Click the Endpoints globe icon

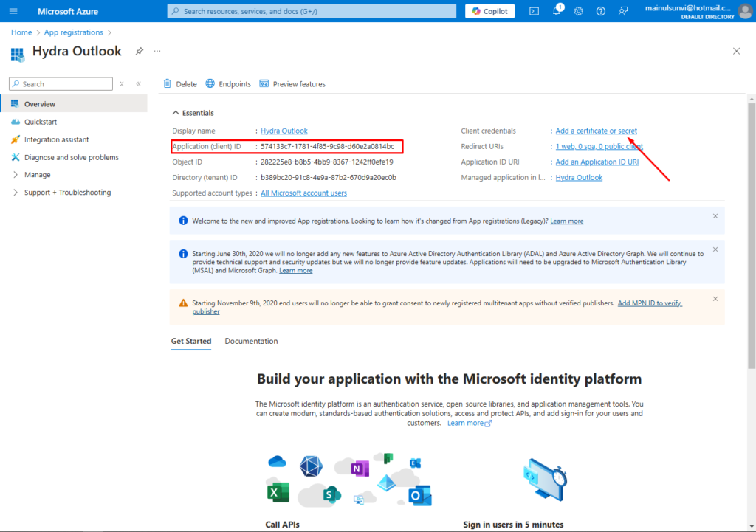click(x=210, y=84)
